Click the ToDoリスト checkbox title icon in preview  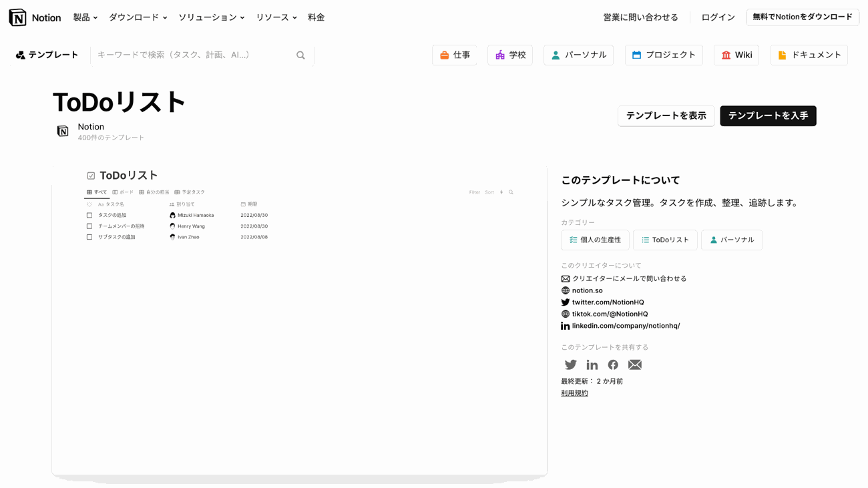point(91,176)
